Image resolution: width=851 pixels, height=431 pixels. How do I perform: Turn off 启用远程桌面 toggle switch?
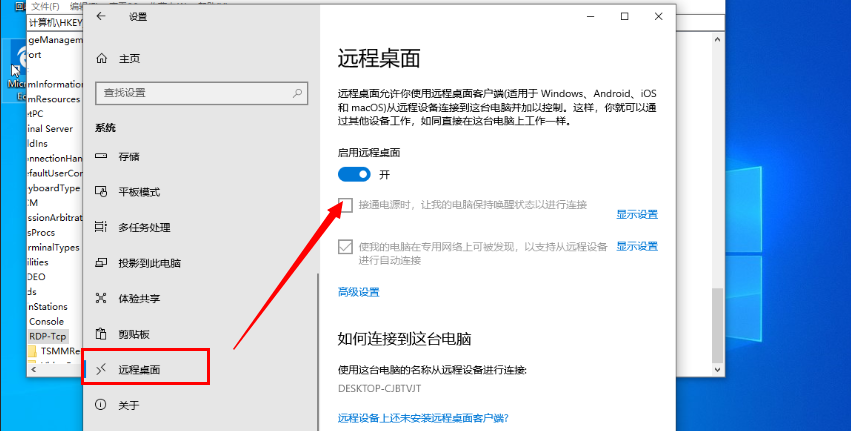[x=354, y=174]
